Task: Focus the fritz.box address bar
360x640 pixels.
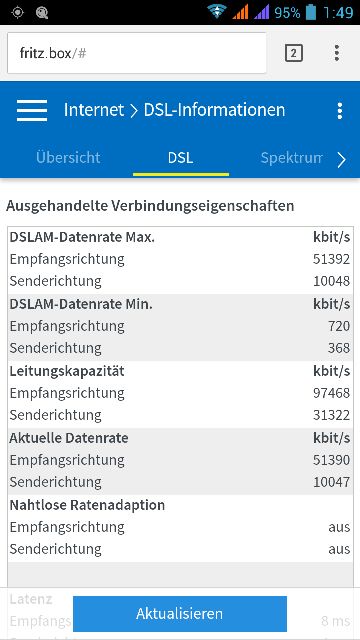Action: tap(137, 53)
